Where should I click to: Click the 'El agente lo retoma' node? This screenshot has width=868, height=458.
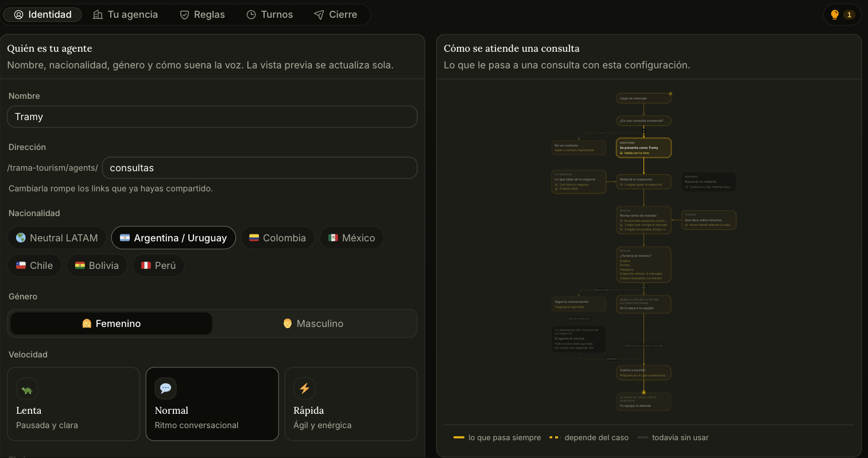point(579,339)
